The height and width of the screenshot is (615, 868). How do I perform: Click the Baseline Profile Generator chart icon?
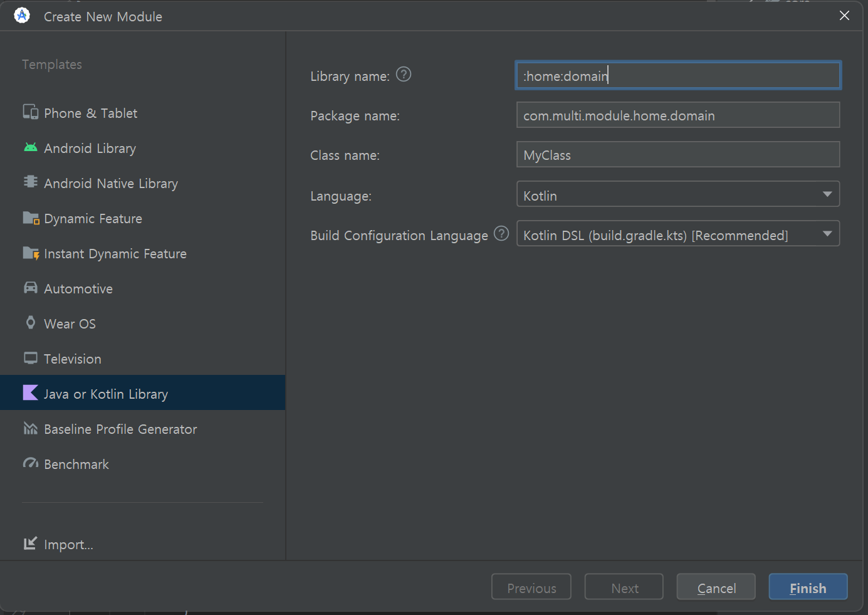pos(31,428)
